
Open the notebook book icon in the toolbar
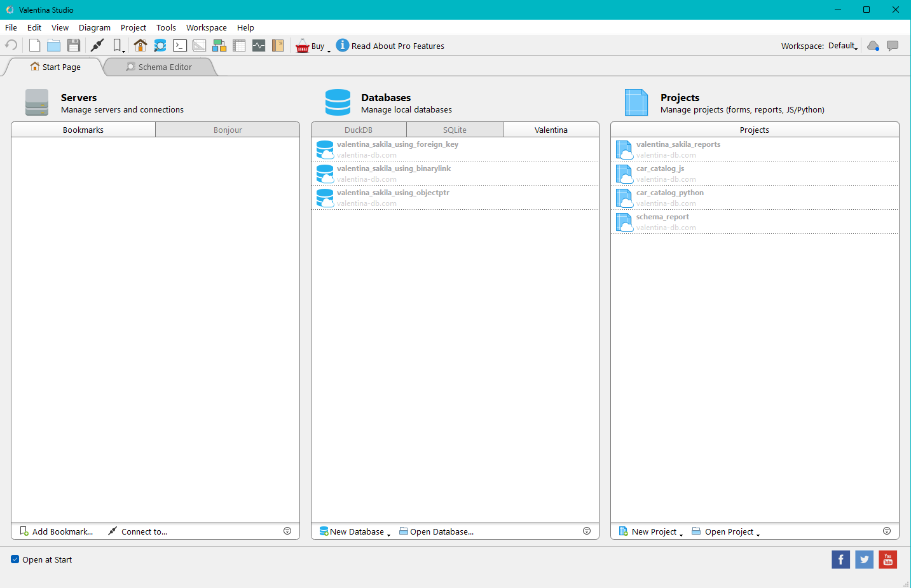coord(278,45)
